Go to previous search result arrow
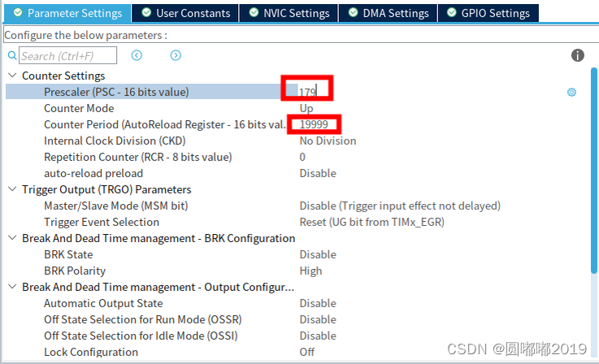Viewport: 599px width, 364px height. [x=137, y=56]
